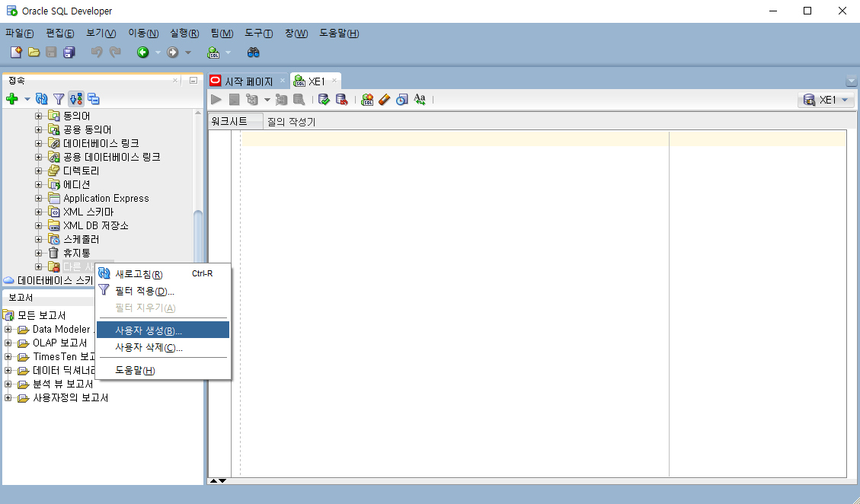Open dropdown arrow beside new connection plus
860x504 pixels.
pyautogui.click(x=27, y=99)
